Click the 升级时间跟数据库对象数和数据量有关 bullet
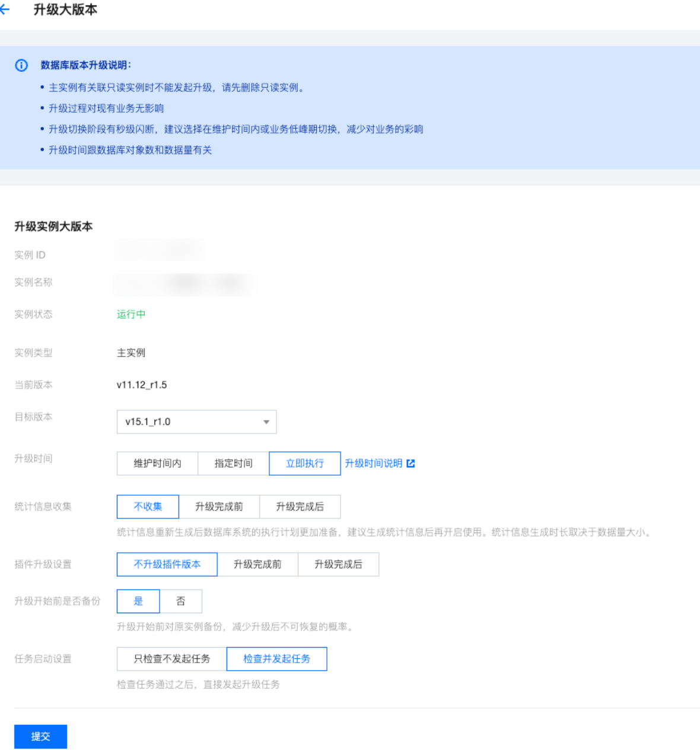This screenshot has width=700, height=755. click(130, 150)
